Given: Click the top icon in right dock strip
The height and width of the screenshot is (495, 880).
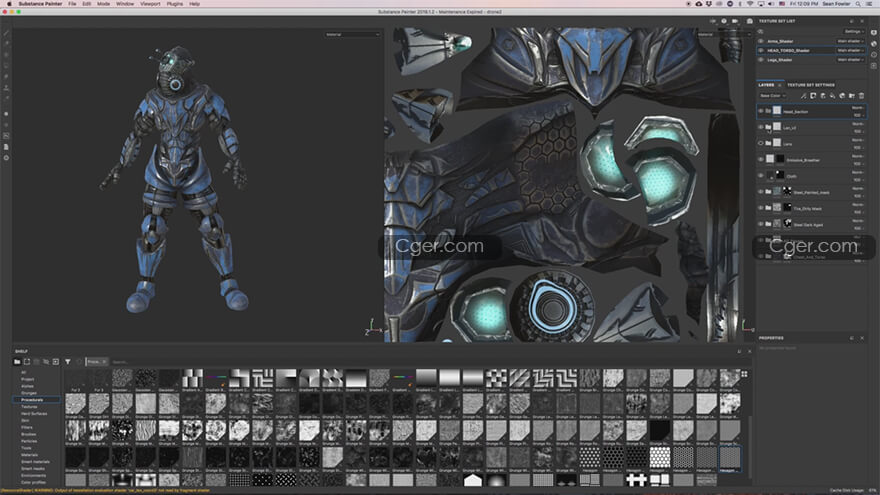Looking at the screenshot, I should (x=874, y=33).
